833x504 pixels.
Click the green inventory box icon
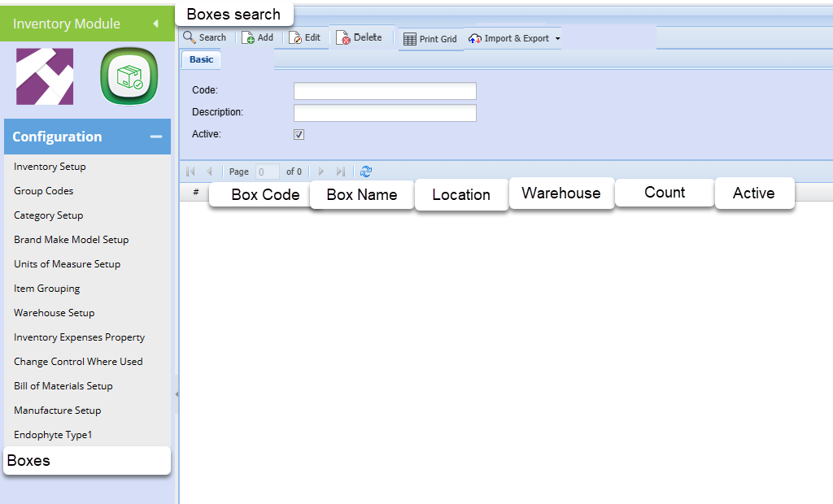coord(129,76)
